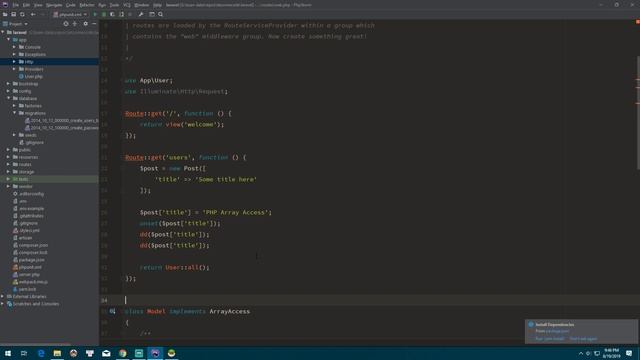640x360 pixels.
Task: Click the Don't ask again notification link
Action: pos(583,339)
